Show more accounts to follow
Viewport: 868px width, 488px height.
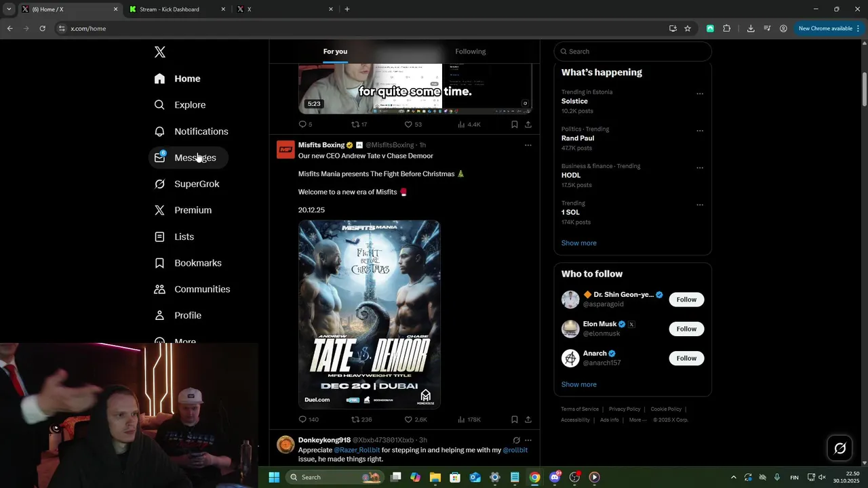[x=579, y=384]
